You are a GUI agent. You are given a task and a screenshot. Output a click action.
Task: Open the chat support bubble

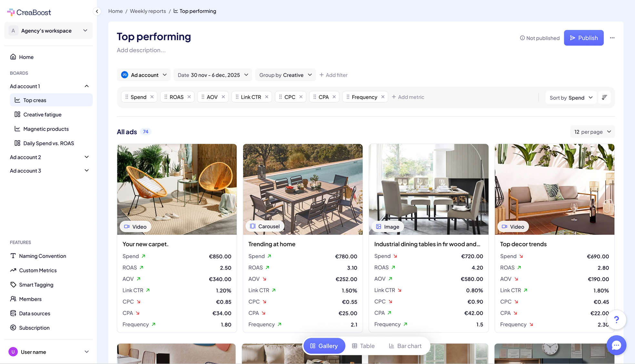(x=616, y=345)
